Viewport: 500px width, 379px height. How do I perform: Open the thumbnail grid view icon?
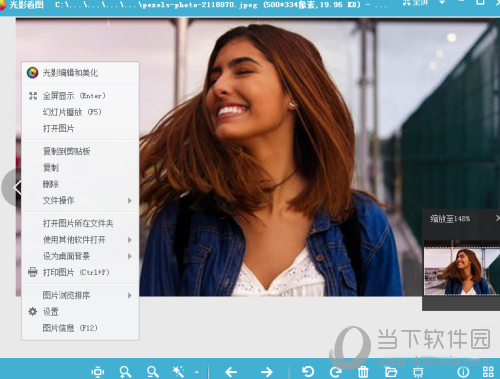(x=488, y=372)
